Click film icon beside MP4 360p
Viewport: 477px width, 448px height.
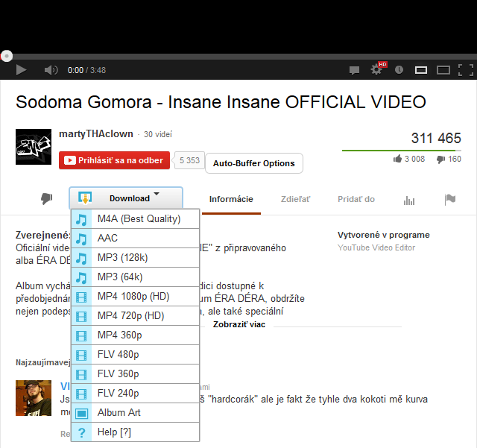tap(81, 336)
